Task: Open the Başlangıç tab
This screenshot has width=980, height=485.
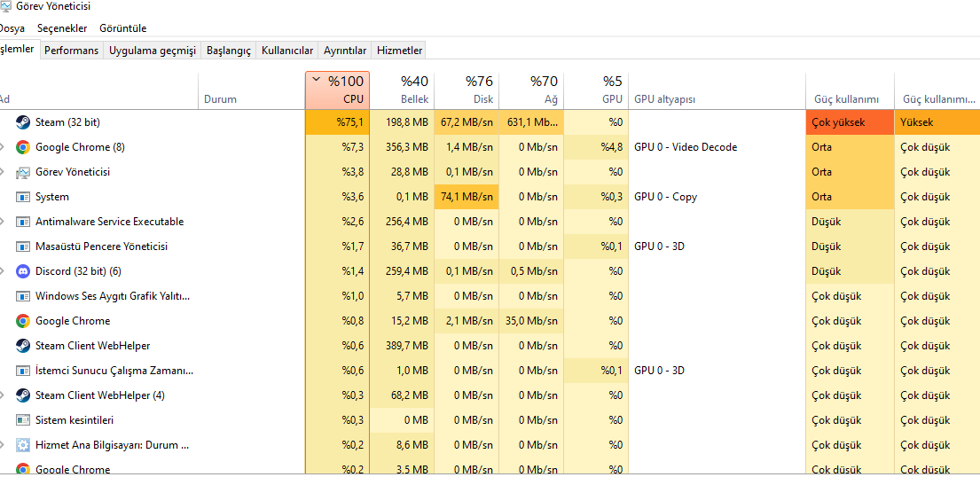Action: (229, 51)
